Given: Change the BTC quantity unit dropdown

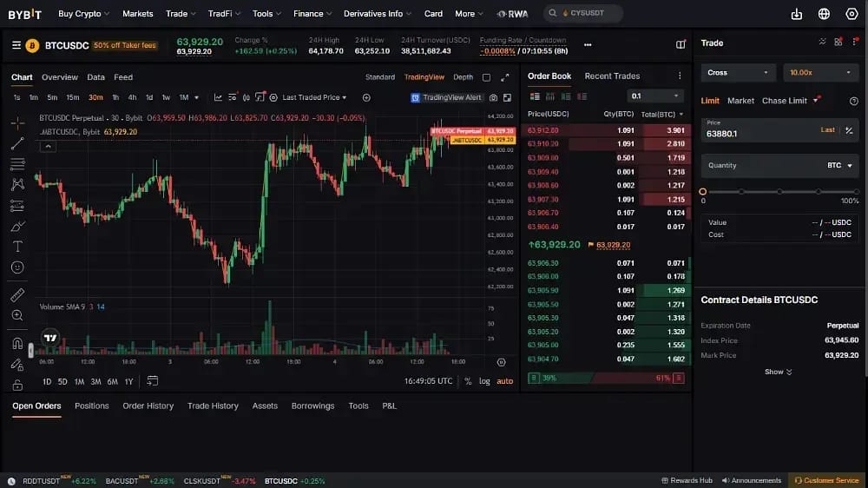Looking at the screenshot, I should click(839, 165).
